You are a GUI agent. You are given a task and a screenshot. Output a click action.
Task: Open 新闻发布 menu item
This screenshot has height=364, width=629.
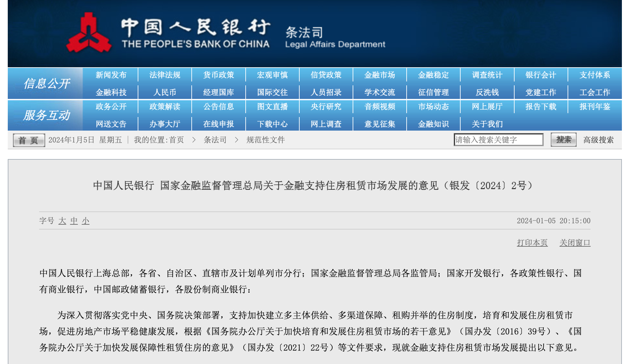coord(111,75)
